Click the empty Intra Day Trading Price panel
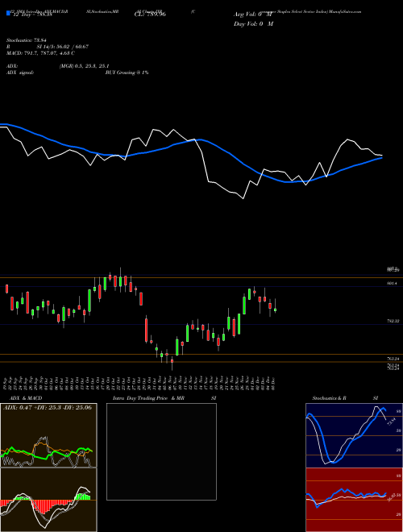 [161, 451]
